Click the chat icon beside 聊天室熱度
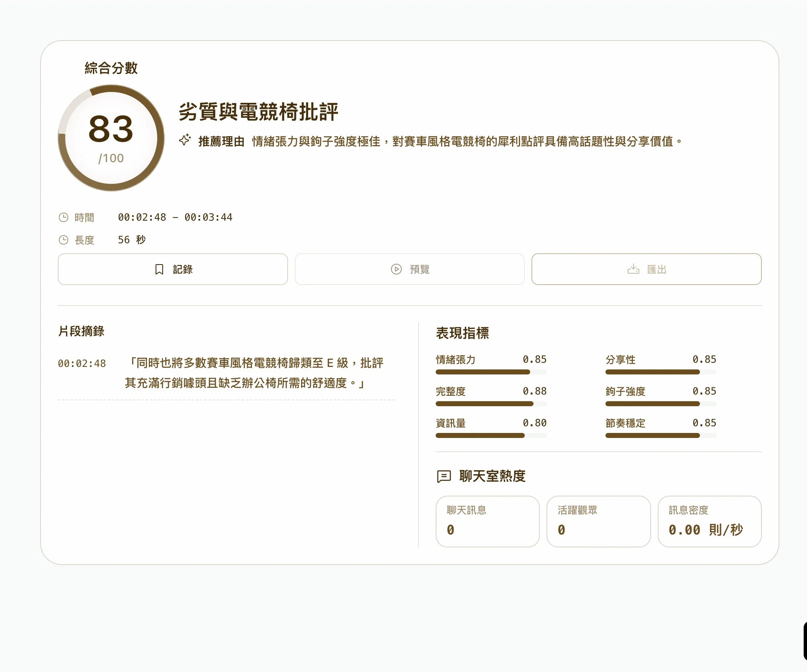This screenshot has height=672, width=807. (444, 476)
